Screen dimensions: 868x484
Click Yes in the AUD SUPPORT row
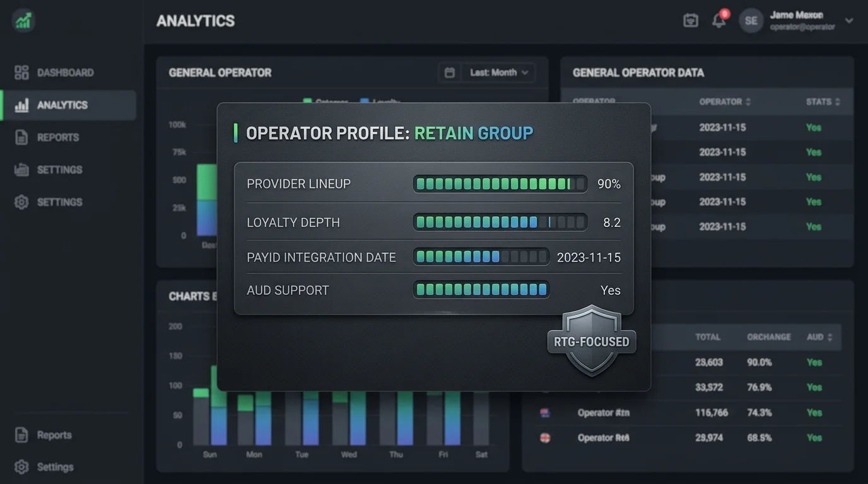(611, 291)
